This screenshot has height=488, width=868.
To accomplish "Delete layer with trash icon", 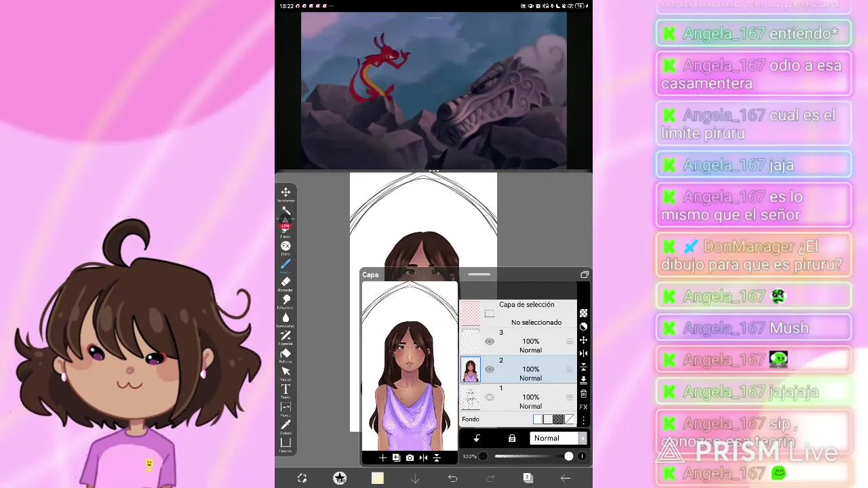I will point(583,394).
